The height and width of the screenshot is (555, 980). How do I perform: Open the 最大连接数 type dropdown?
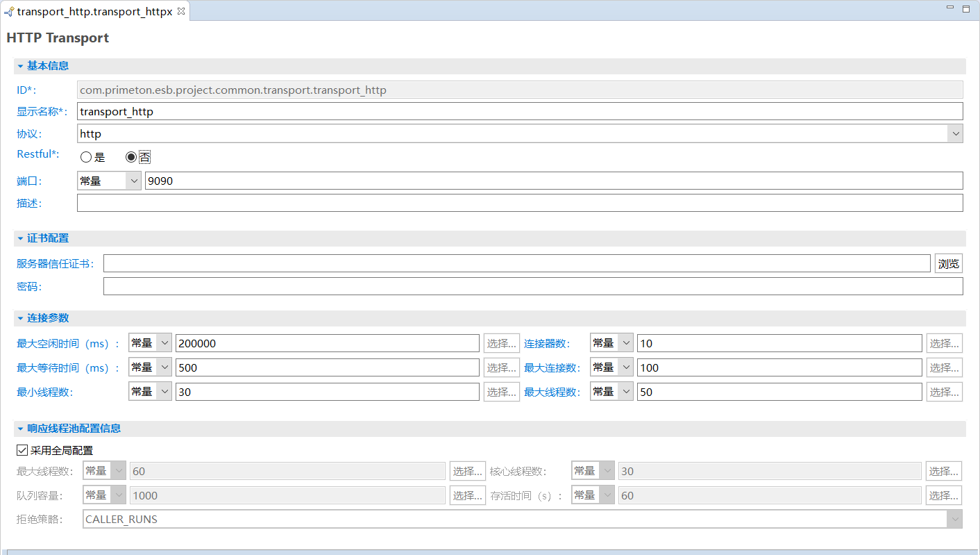click(x=625, y=367)
